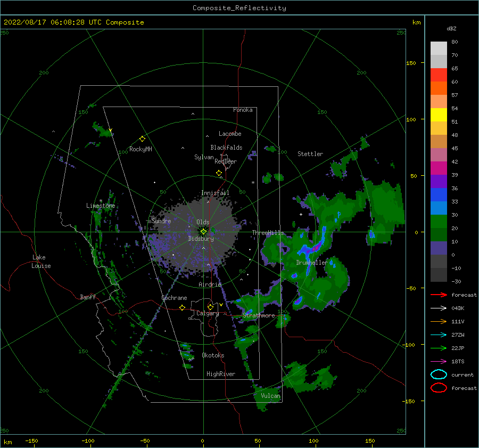Screen dimensions: 479x448
Task: Click the yellow diamond marker below Cochrane
Action: tap(183, 307)
